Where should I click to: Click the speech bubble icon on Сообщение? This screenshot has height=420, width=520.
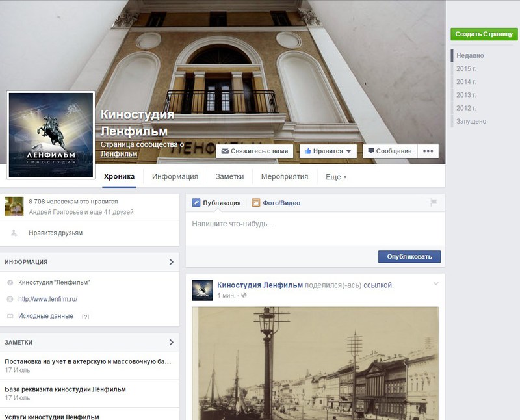click(x=371, y=151)
